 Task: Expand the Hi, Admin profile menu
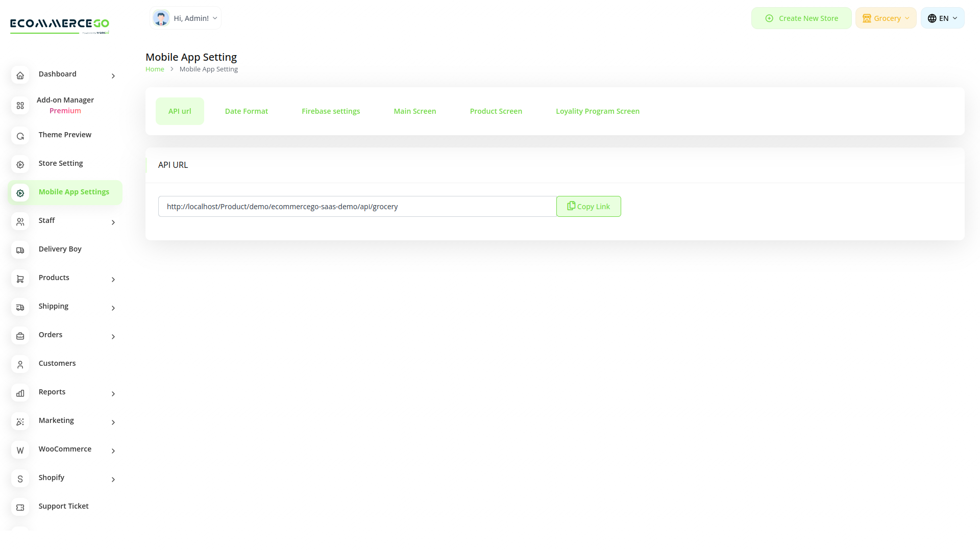point(185,18)
